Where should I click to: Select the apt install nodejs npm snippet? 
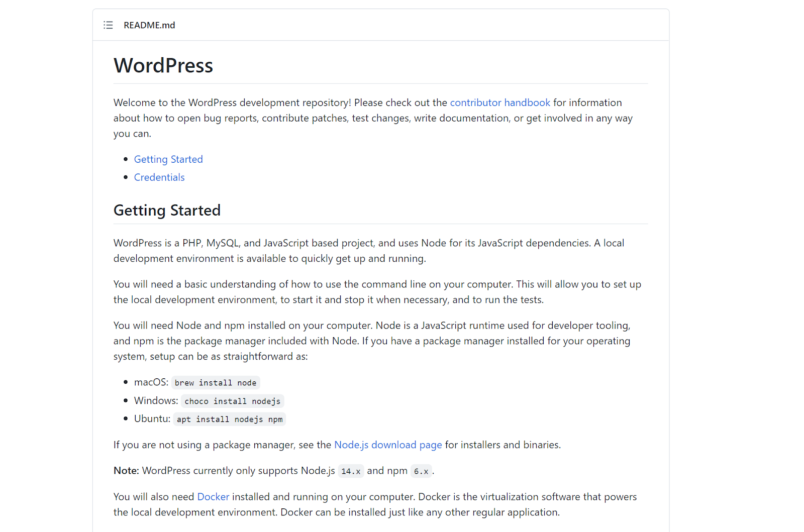229,418
